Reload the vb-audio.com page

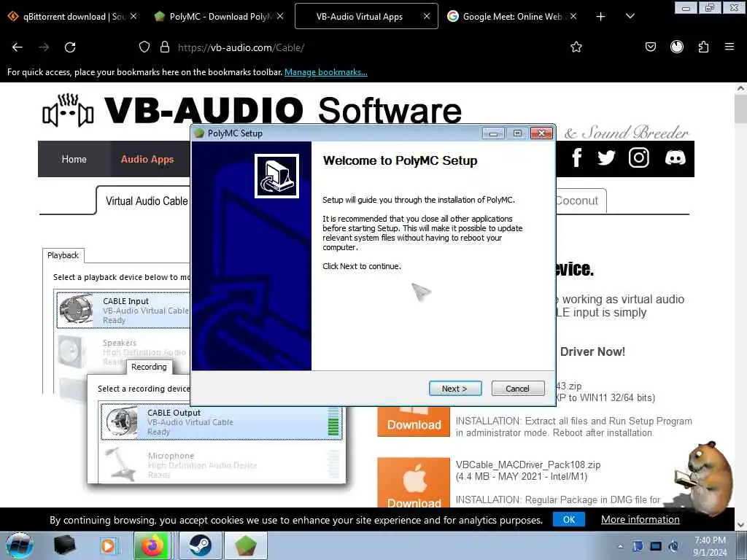click(x=70, y=47)
